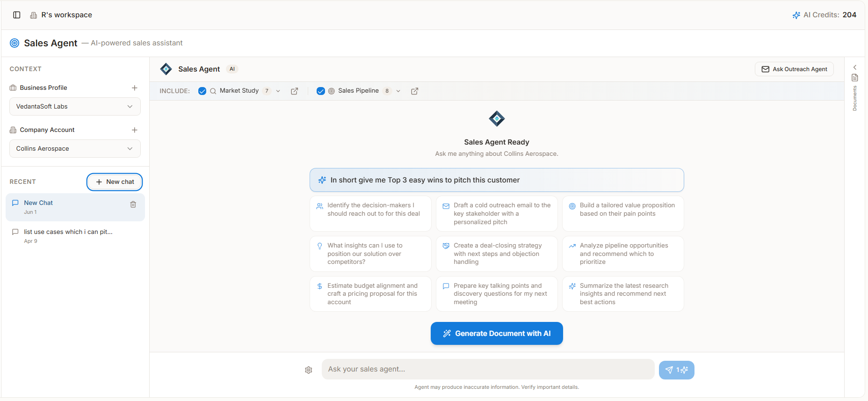Choose Analyze pipeline opportunities prompt
This screenshot has height=401, width=868.
[623, 254]
